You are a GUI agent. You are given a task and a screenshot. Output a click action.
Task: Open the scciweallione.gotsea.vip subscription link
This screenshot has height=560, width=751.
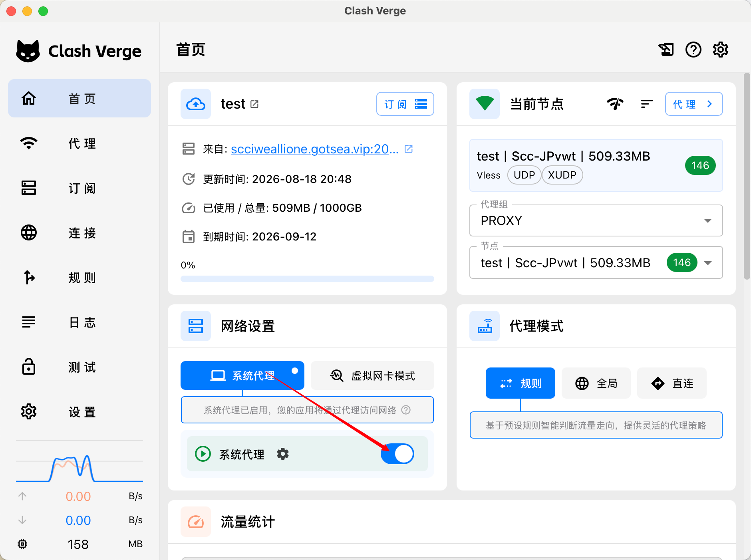[315, 149]
